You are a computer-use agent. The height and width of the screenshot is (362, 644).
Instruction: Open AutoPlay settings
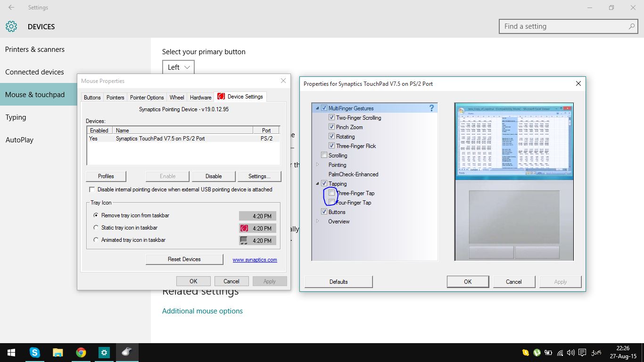(19, 140)
